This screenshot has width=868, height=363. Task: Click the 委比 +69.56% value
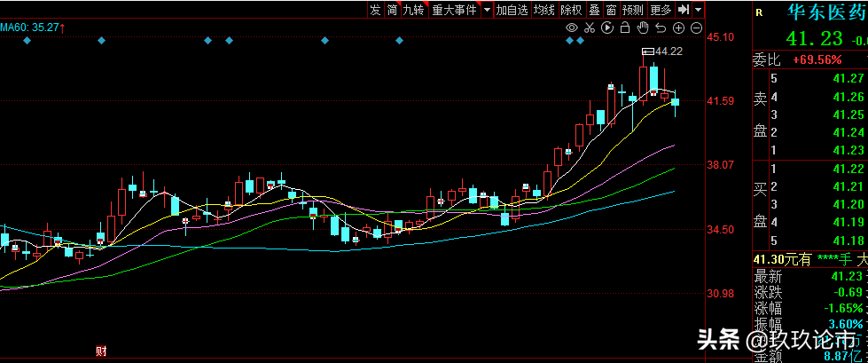pyautogui.click(x=817, y=59)
